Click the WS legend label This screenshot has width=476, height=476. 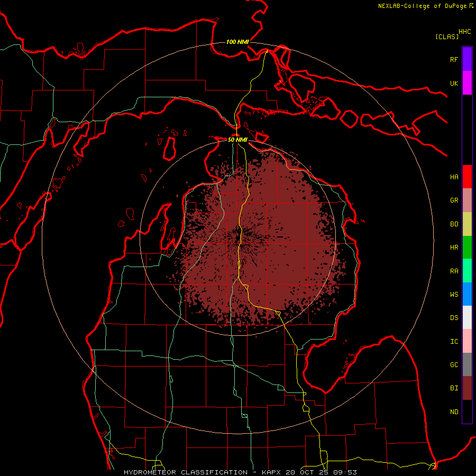pos(454,295)
